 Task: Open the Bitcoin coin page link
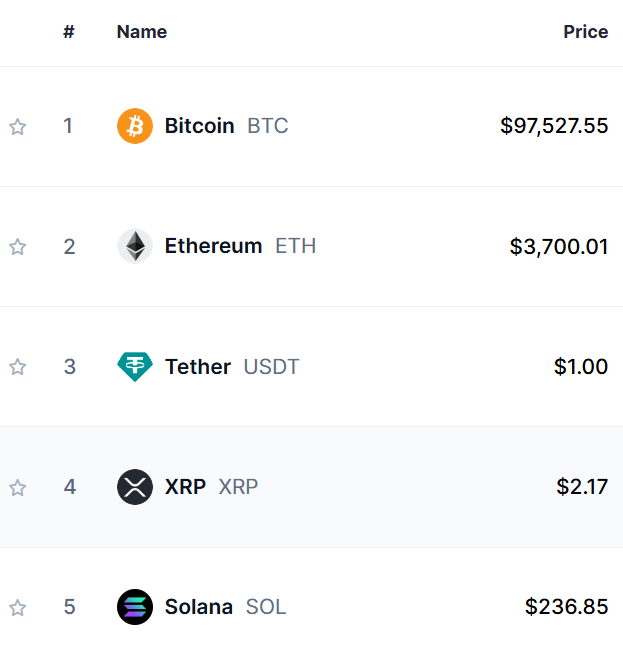[x=199, y=126]
